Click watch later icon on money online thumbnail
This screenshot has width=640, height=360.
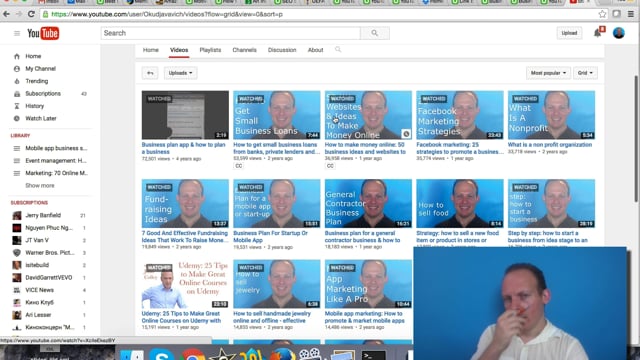coord(406,133)
